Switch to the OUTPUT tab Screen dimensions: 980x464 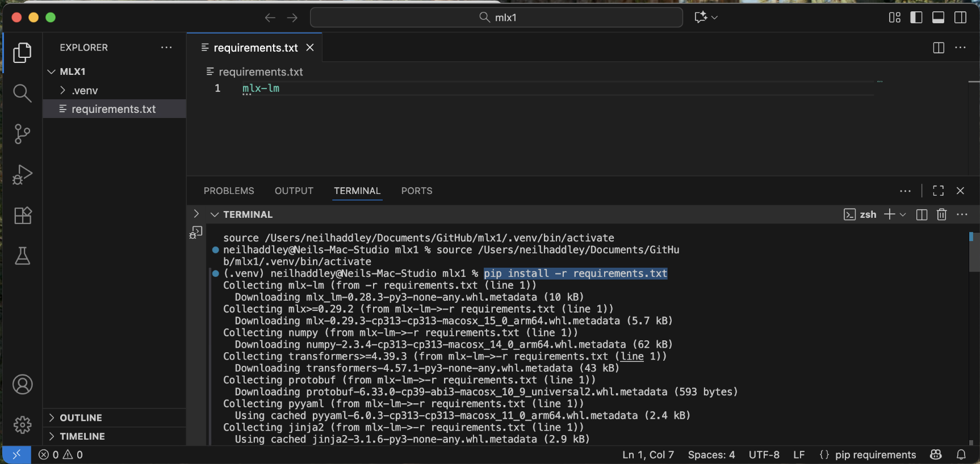294,191
